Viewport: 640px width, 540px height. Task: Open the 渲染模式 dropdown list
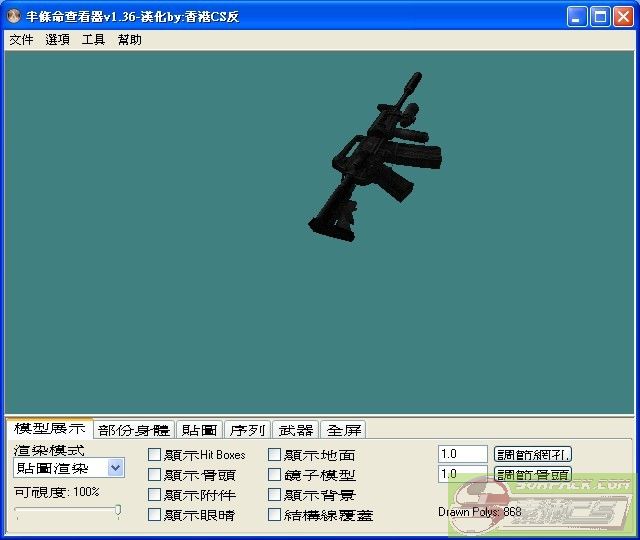[116, 468]
